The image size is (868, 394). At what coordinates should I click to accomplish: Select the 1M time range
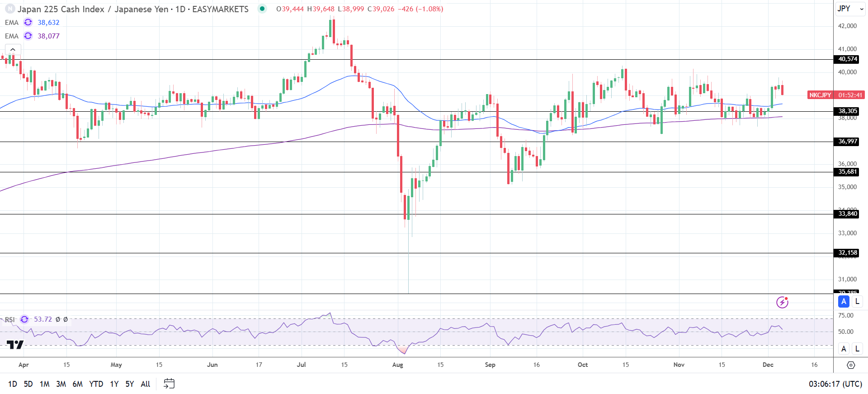click(x=44, y=384)
